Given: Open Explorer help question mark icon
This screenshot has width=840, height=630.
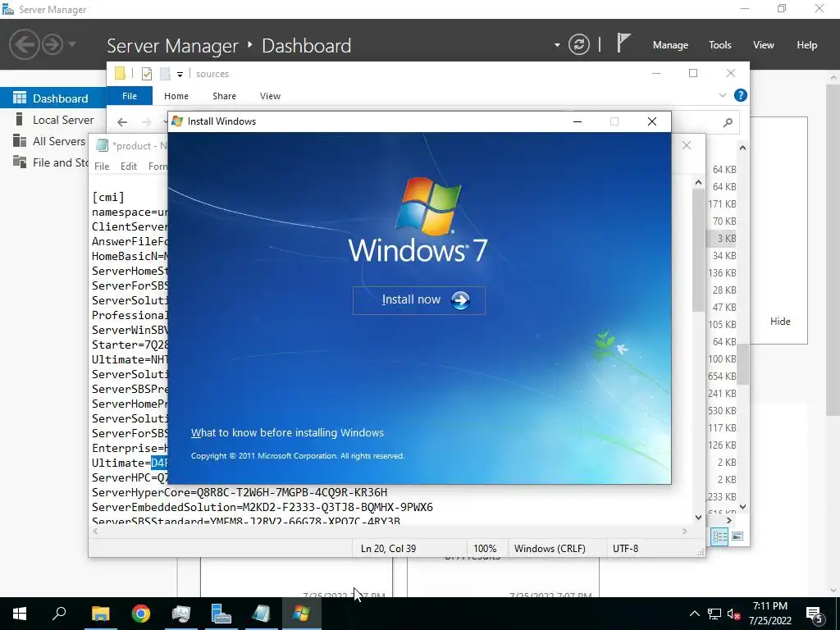Looking at the screenshot, I should click(x=741, y=95).
